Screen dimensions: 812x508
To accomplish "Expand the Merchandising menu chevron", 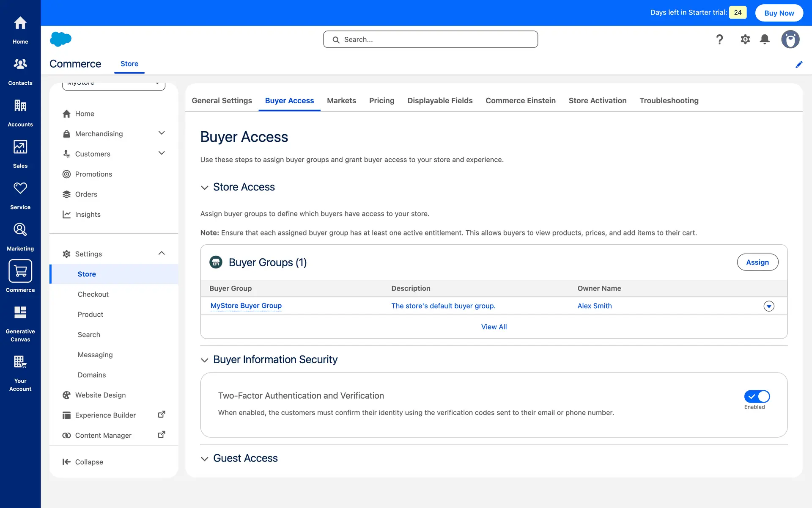I will pyautogui.click(x=162, y=133).
